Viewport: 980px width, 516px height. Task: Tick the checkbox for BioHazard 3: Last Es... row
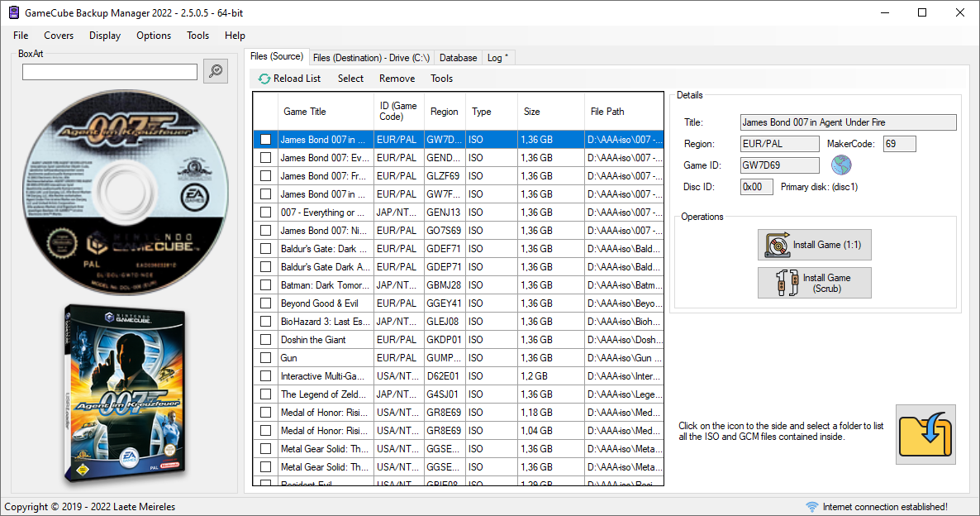pyautogui.click(x=265, y=321)
